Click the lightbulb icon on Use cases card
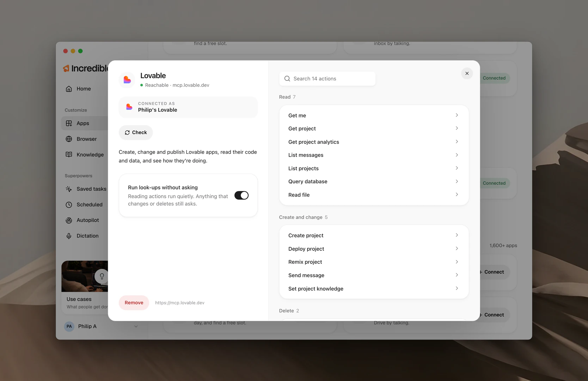 102,276
